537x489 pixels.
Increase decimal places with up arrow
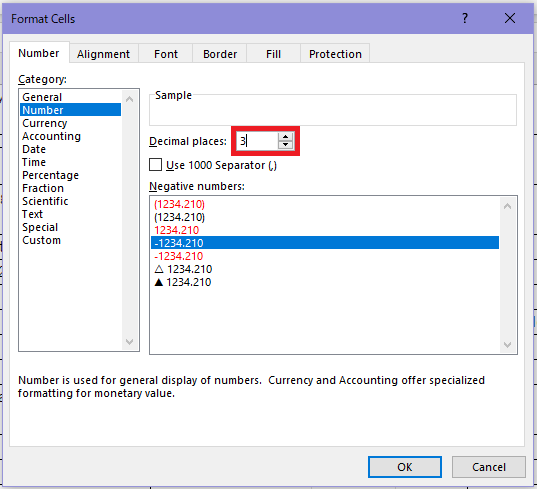pyautogui.click(x=285, y=137)
